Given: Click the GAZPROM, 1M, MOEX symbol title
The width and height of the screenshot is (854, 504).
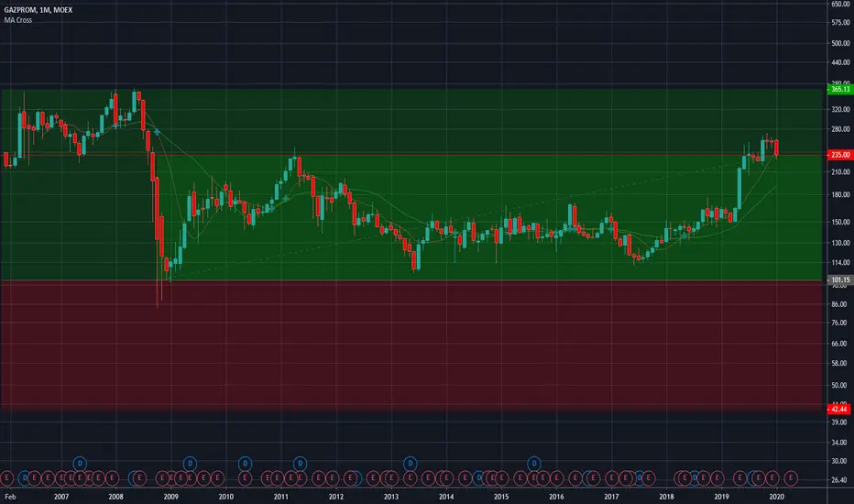Looking at the screenshot, I should [38, 10].
